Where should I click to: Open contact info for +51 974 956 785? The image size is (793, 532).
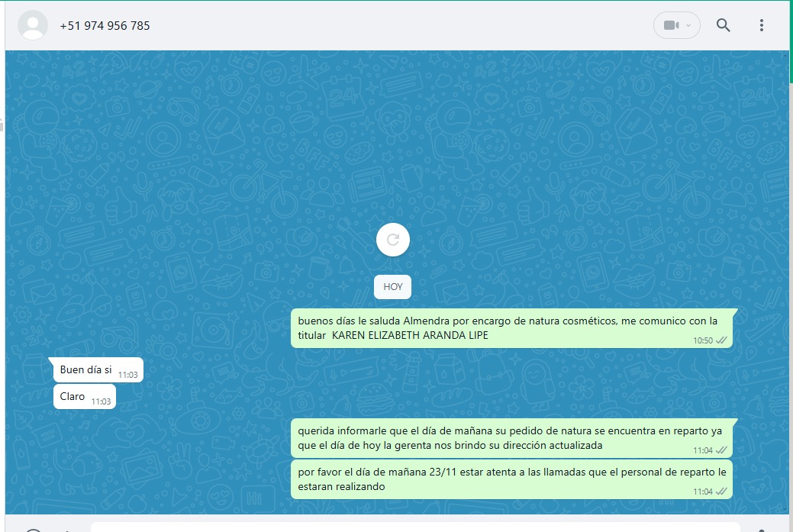click(x=105, y=25)
